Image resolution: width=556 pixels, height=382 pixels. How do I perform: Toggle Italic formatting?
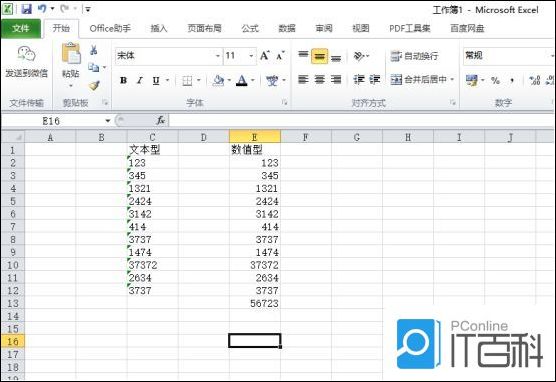(140, 81)
